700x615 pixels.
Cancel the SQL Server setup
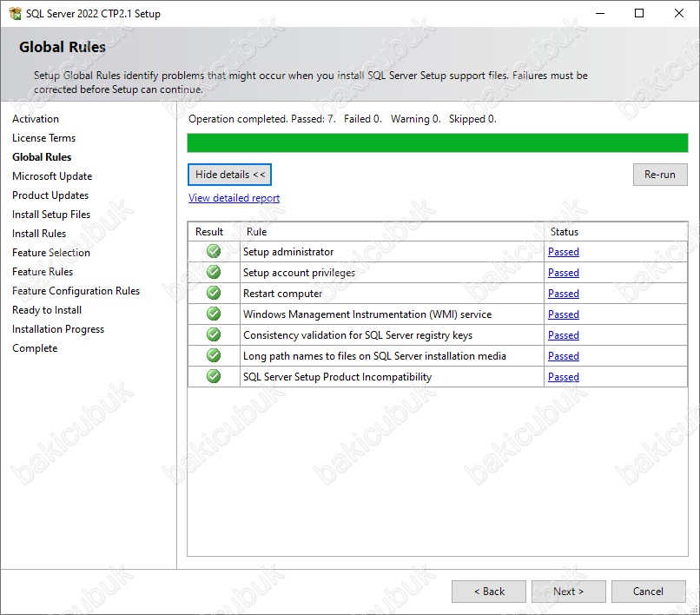coord(648,592)
